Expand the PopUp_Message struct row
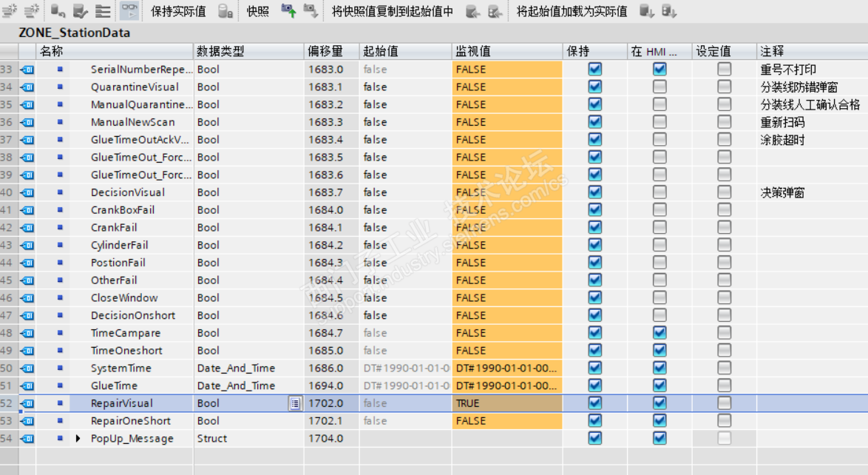 (78, 439)
